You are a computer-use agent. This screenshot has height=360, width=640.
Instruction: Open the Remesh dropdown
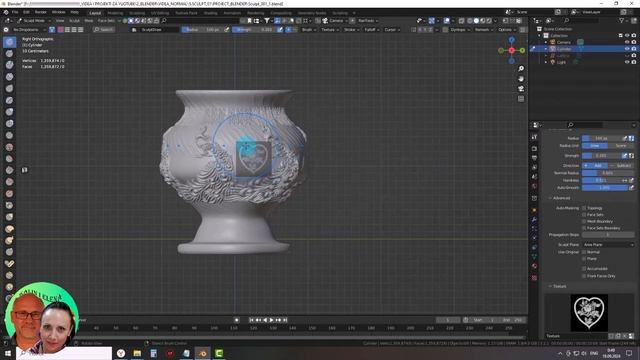[483, 30]
